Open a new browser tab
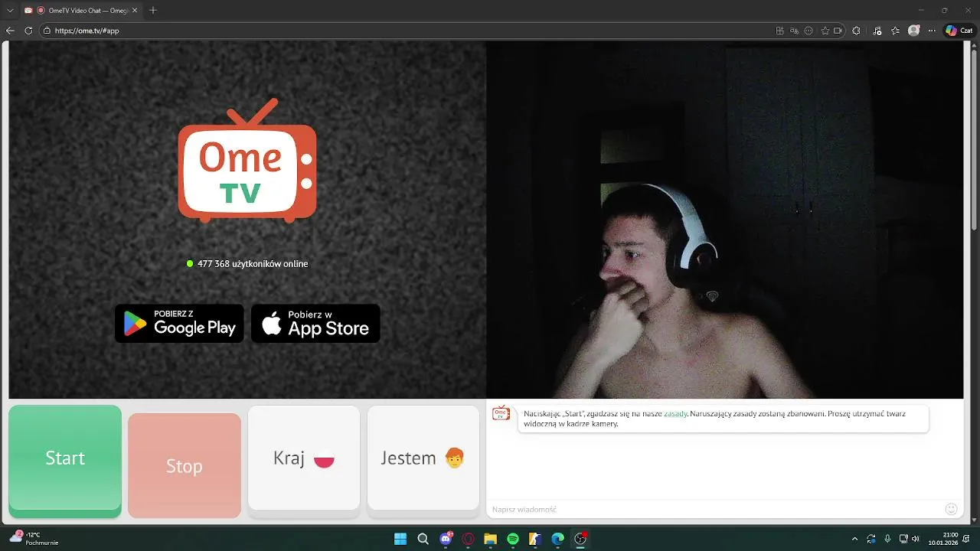 point(153,11)
